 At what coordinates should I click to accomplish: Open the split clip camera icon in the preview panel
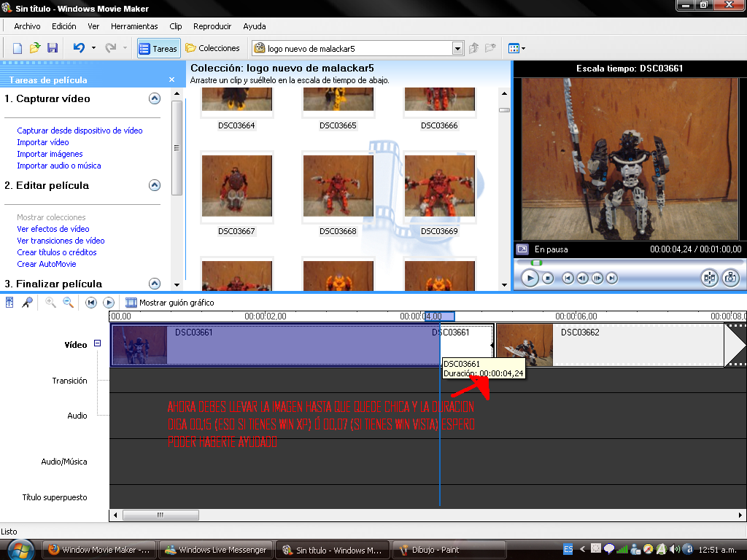(x=708, y=278)
